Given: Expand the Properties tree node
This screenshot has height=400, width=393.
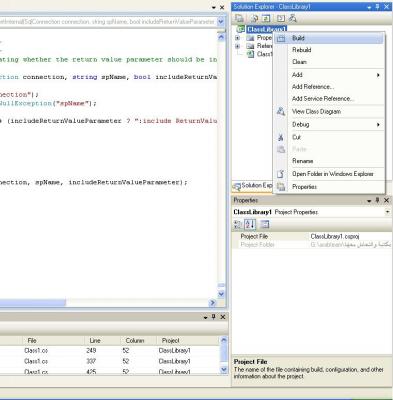Looking at the screenshot, I should coord(238,38).
